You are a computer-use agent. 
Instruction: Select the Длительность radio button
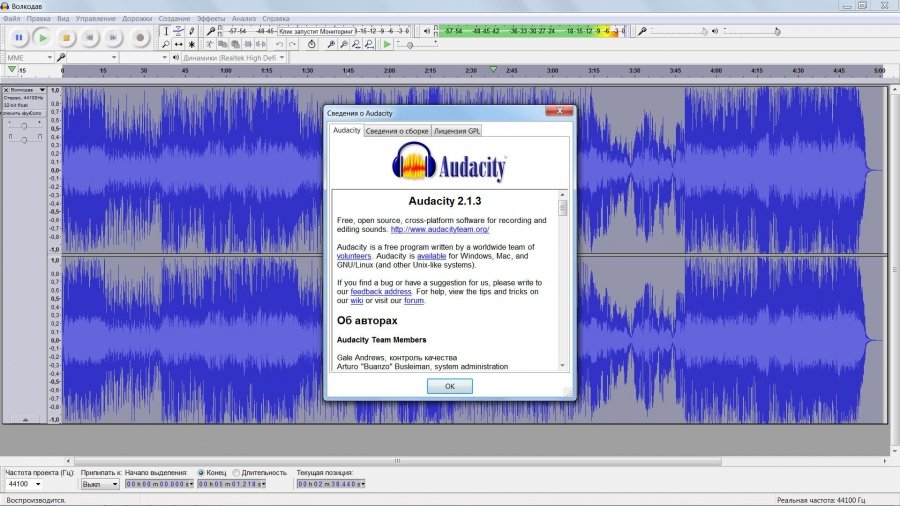(x=237, y=472)
